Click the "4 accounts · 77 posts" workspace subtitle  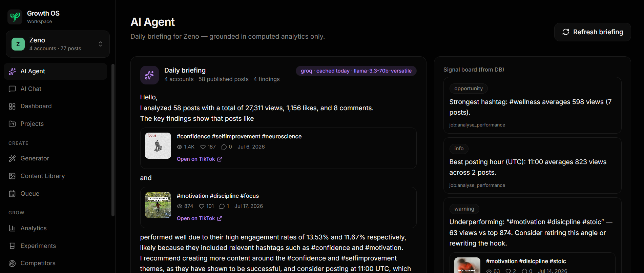55,48
